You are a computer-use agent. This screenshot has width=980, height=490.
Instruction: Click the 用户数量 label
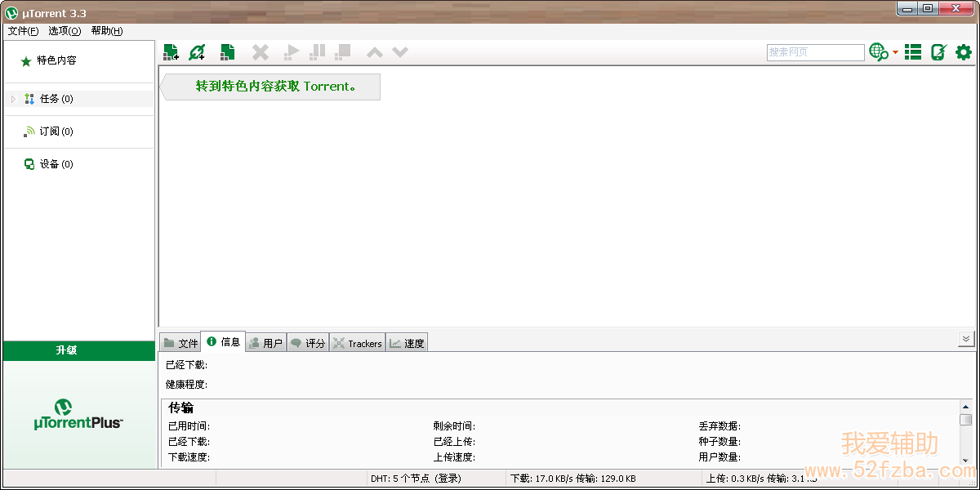click(x=719, y=457)
